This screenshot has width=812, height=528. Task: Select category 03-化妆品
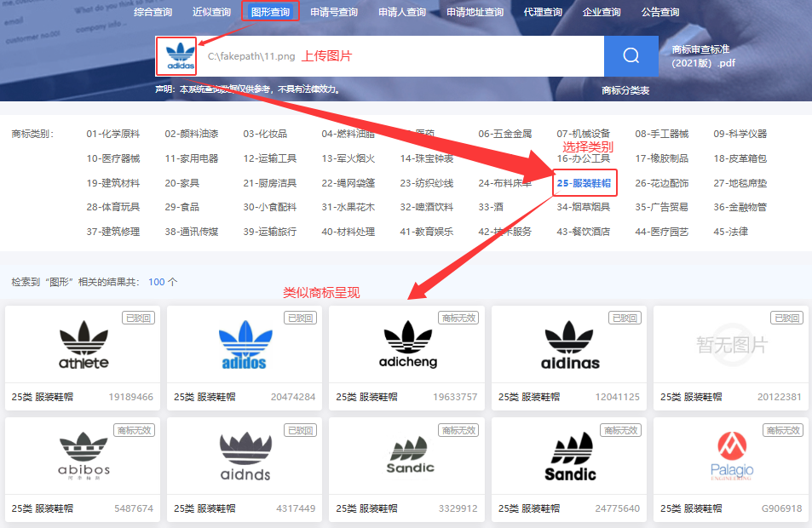pos(265,134)
